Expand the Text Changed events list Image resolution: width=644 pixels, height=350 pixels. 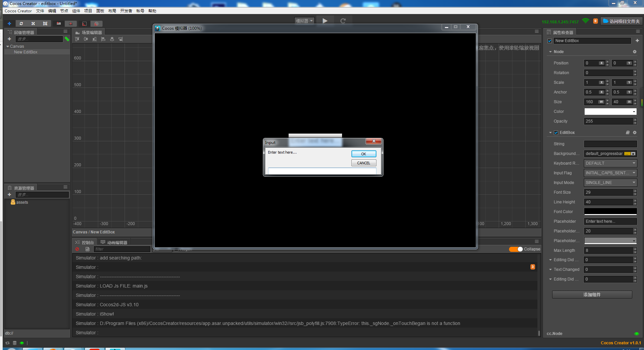coord(550,270)
